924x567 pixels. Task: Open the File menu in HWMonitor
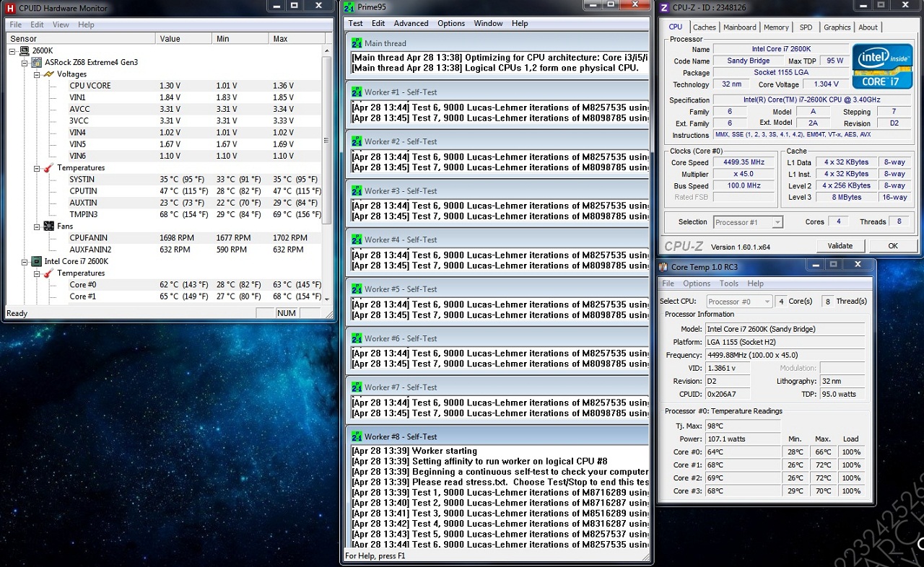click(16, 25)
